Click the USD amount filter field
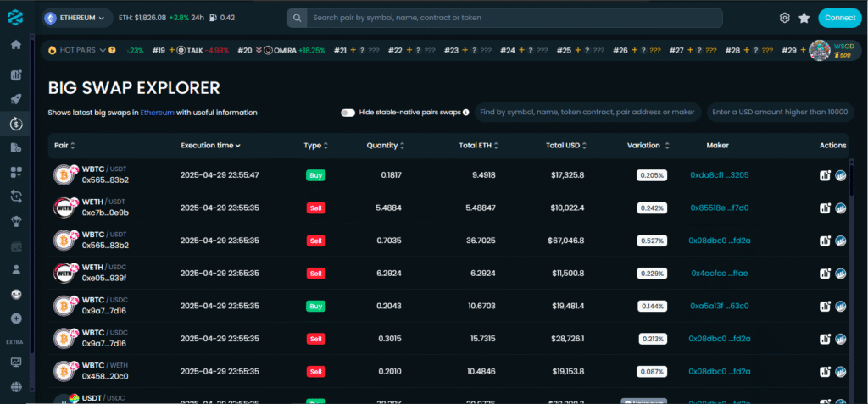The height and width of the screenshot is (404, 868). 780,113
